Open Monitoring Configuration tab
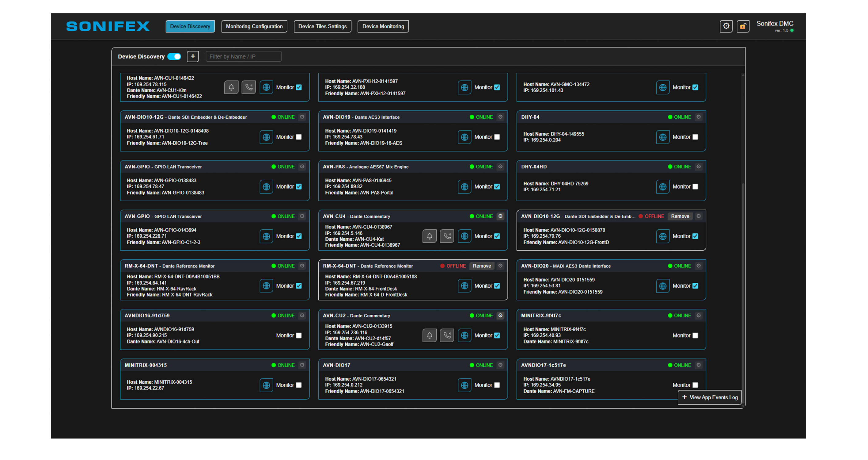Viewport: 868px width, 460px height. (x=254, y=26)
